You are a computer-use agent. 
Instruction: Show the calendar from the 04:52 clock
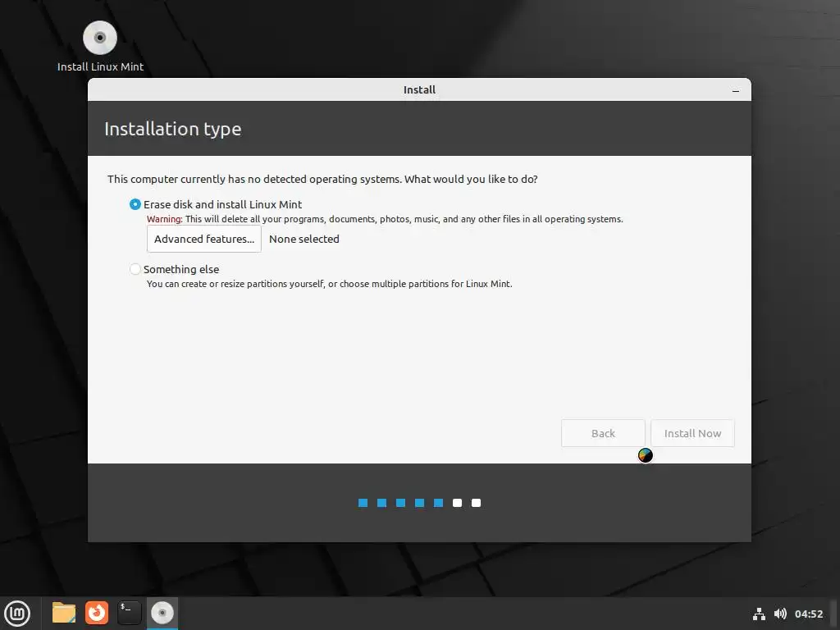tap(808, 614)
